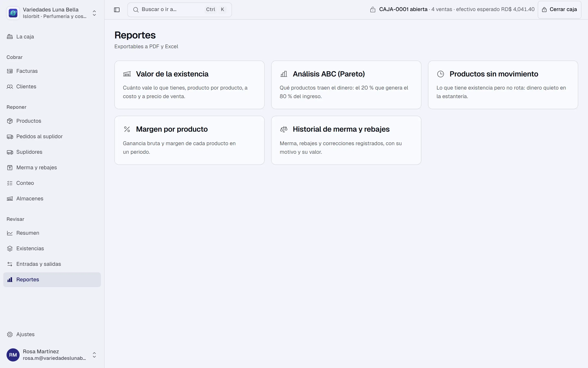Click the Variedades Luna Bella store logo

pos(13,13)
